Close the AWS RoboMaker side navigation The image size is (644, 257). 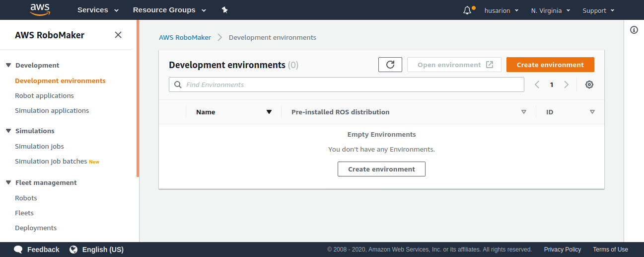[x=118, y=35]
